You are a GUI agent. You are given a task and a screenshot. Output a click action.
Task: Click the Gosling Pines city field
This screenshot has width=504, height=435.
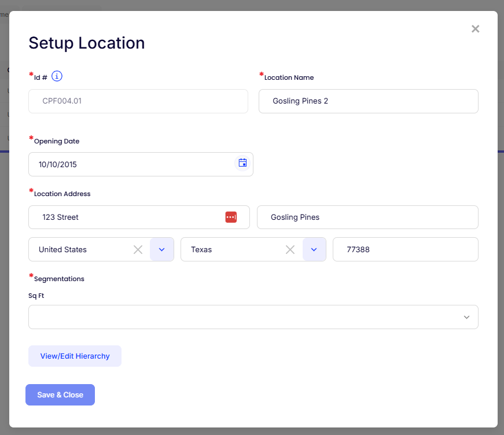point(367,217)
